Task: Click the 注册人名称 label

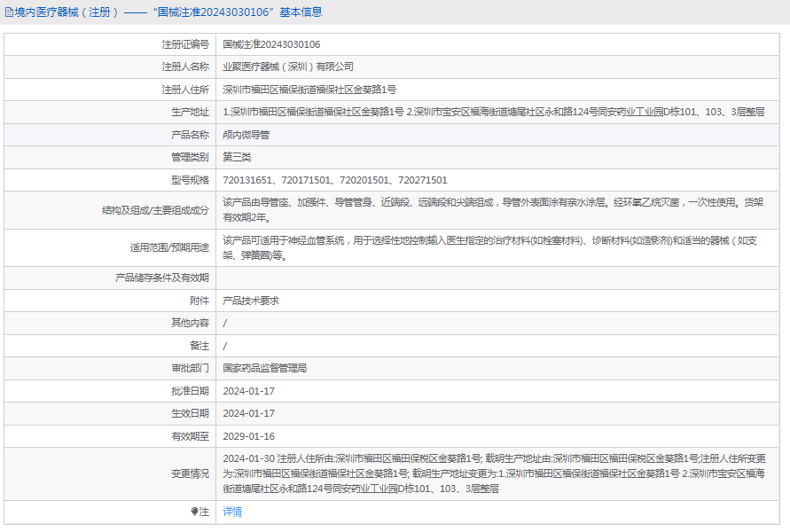Action: [185, 67]
